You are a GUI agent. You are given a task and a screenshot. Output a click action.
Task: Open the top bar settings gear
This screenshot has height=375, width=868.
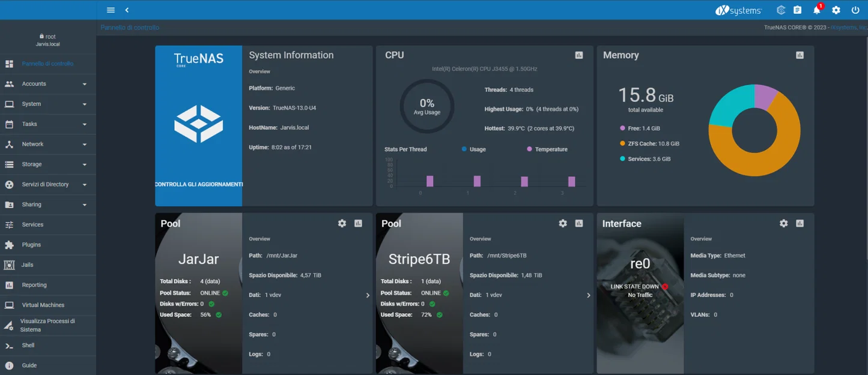[836, 10]
